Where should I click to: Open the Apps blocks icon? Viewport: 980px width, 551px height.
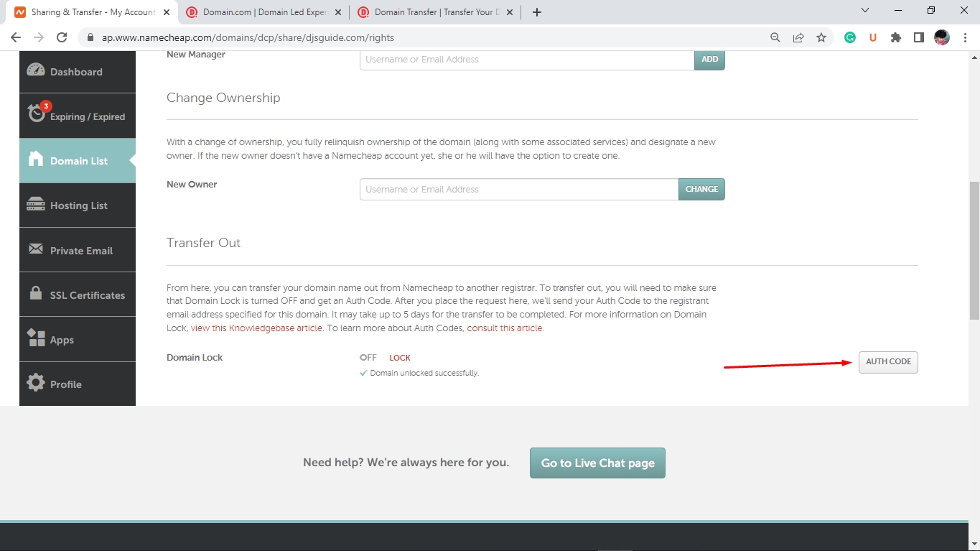[36, 338]
